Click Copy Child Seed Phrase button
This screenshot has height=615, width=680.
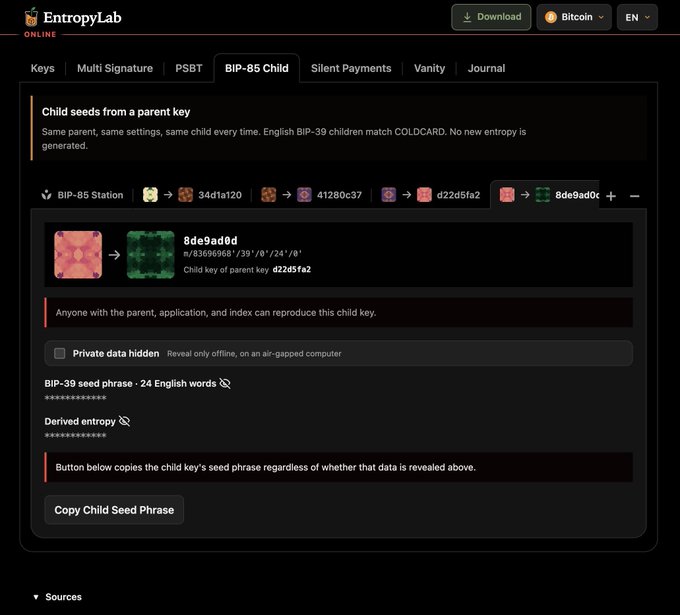pos(114,510)
